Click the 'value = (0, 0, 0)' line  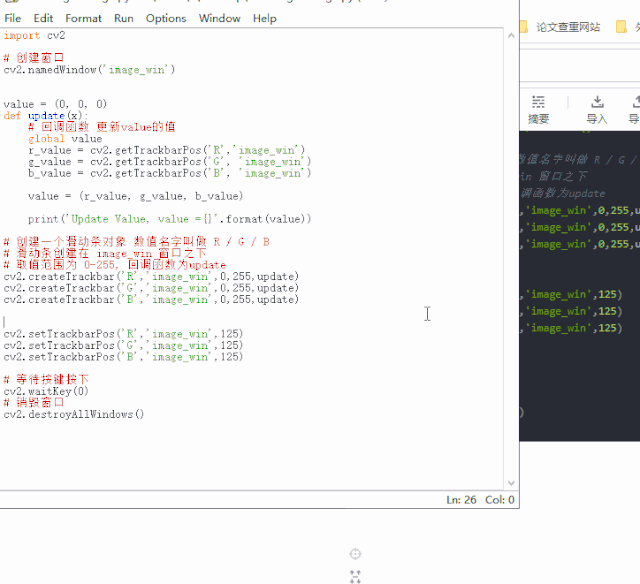pos(55,104)
